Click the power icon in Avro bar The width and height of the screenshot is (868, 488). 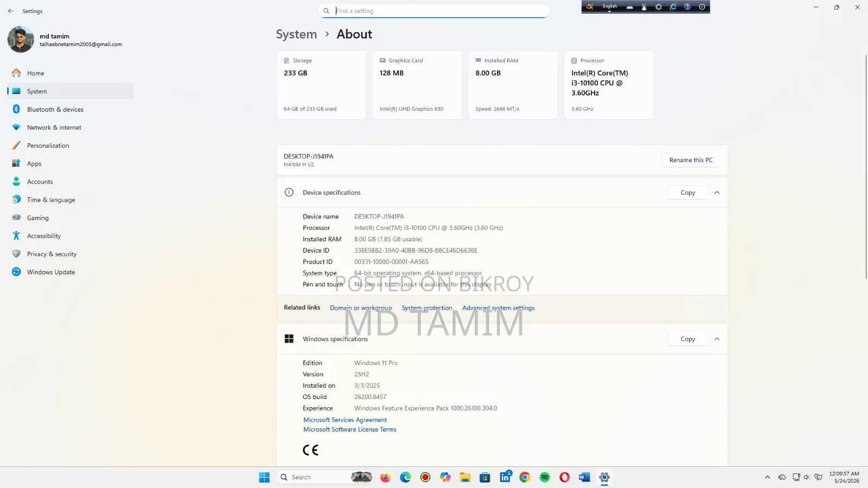702,7
